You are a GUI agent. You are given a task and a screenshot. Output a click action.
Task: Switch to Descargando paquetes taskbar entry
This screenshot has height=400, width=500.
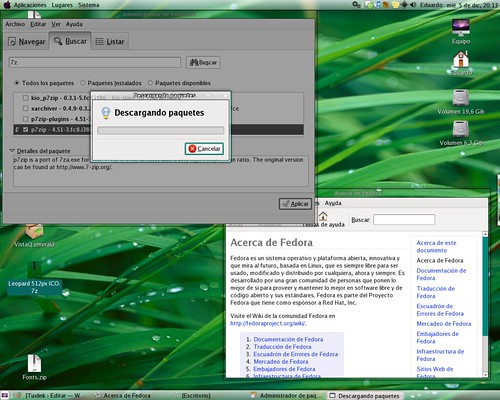click(x=364, y=396)
